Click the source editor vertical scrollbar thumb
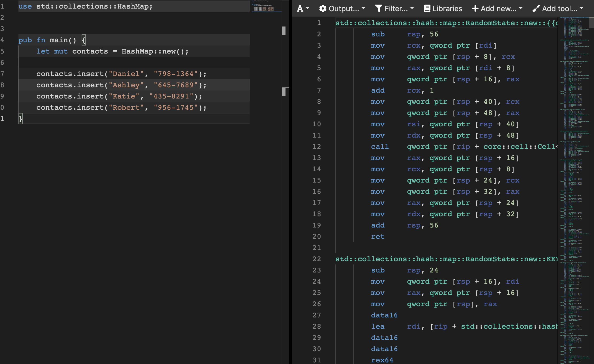594x364 pixels. (x=284, y=31)
